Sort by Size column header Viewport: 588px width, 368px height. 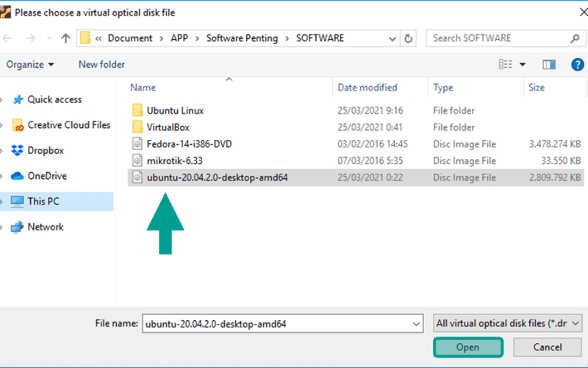[537, 88]
